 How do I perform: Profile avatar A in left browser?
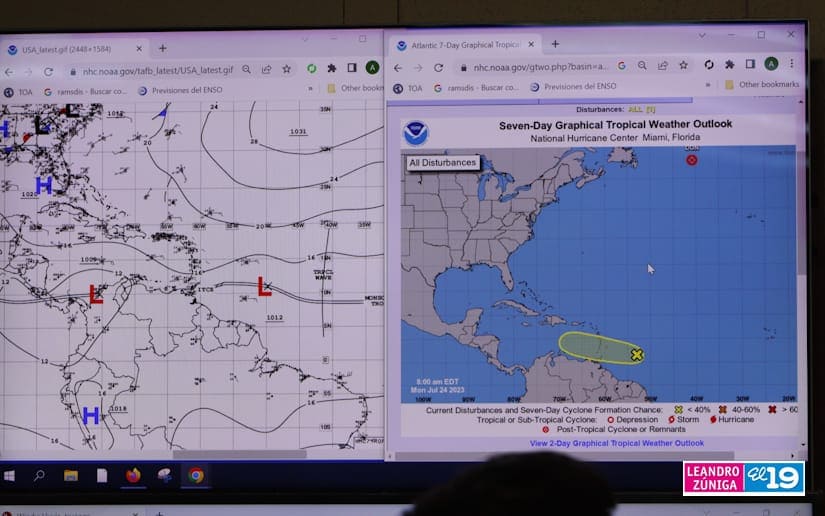(372, 67)
